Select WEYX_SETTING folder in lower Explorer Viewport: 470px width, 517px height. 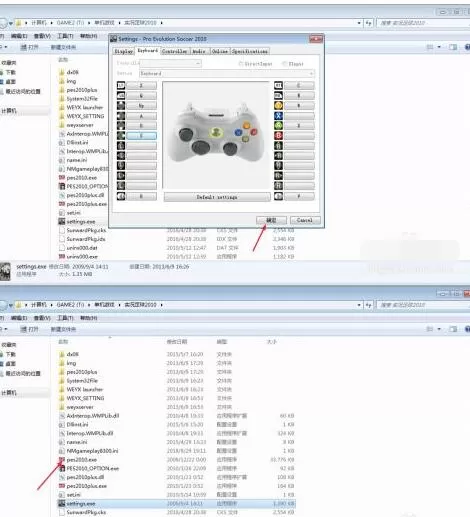tap(85, 398)
